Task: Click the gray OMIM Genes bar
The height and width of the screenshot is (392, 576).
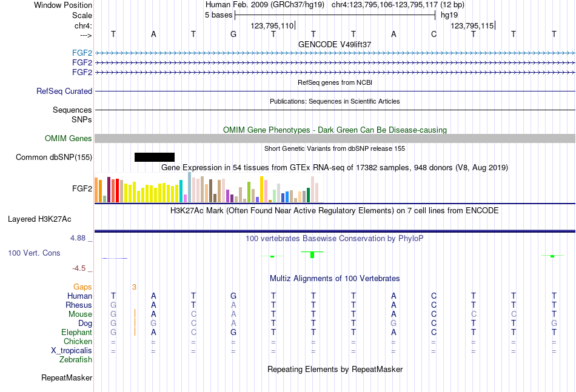Action: click(335, 138)
